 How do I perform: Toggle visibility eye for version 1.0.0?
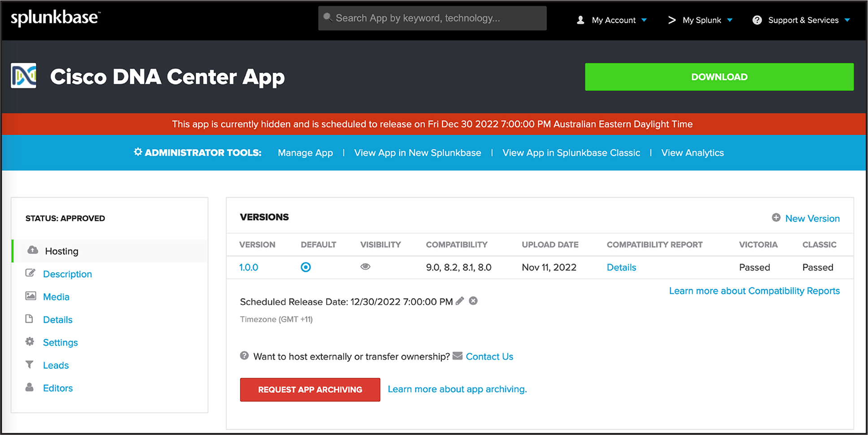[366, 266]
